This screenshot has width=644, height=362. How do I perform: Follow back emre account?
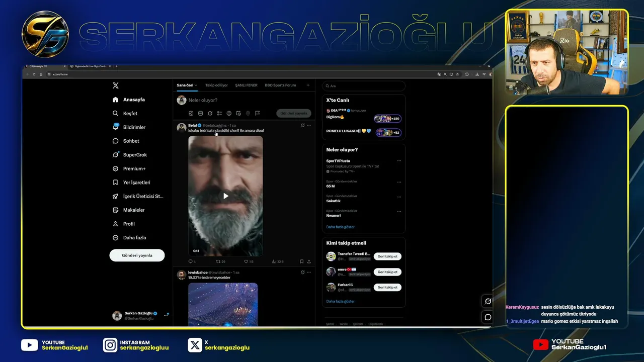pyautogui.click(x=387, y=272)
